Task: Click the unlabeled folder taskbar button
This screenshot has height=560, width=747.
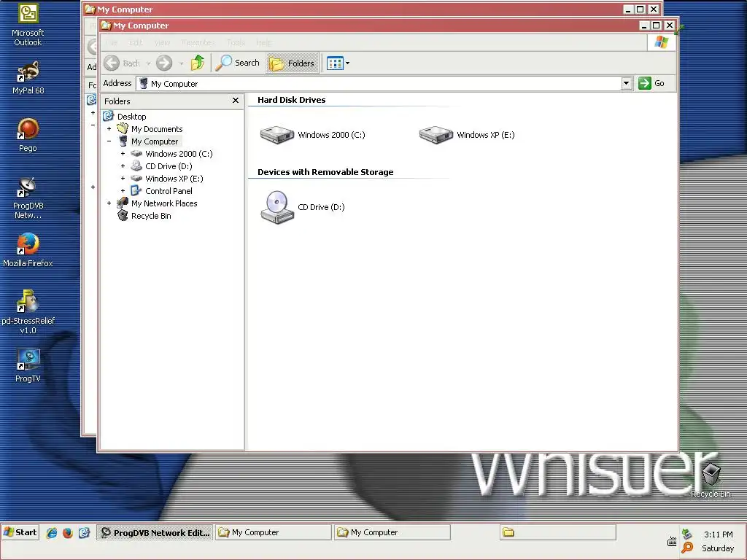Action: 558,532
